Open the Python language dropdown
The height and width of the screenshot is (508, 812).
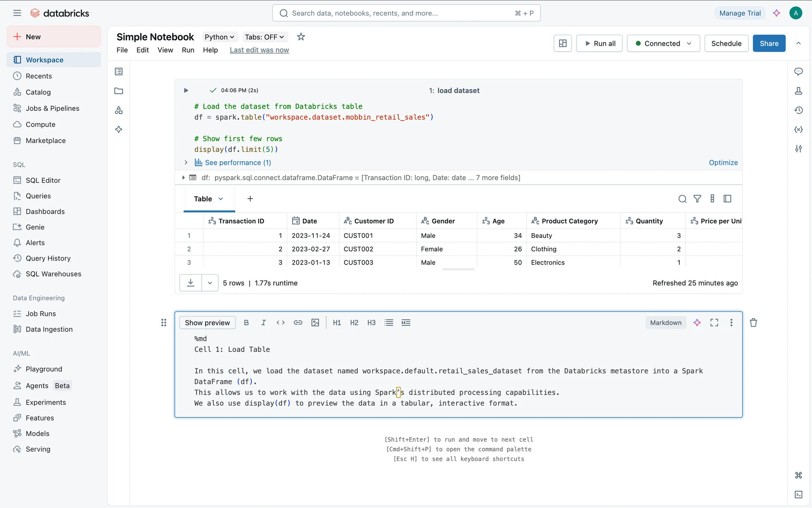point(219,37)
